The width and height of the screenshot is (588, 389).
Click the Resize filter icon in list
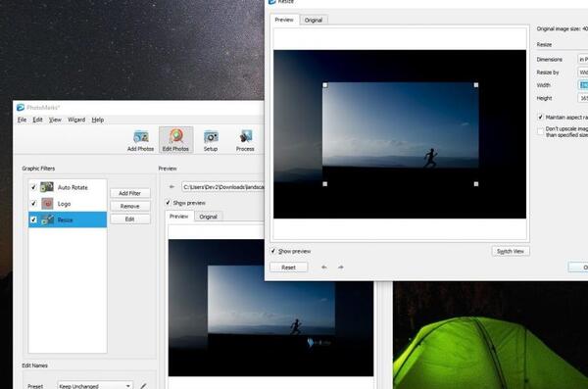tap(47, 219)
